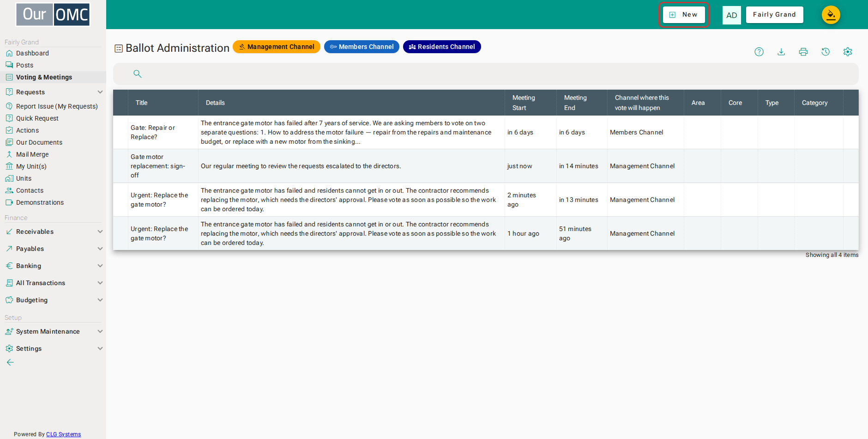Expand the Requests menu chevron
The height and width of the screenshot is (439, 868).
(100, 92)
